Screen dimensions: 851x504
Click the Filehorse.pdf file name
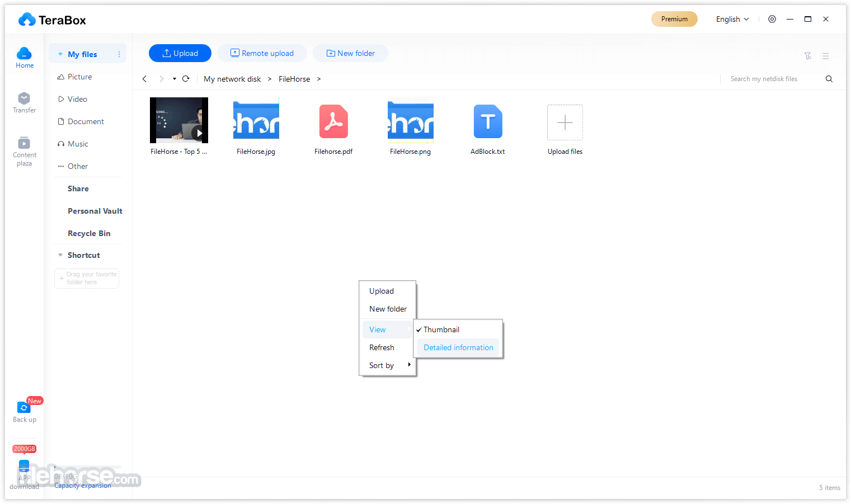coord(333,152)
